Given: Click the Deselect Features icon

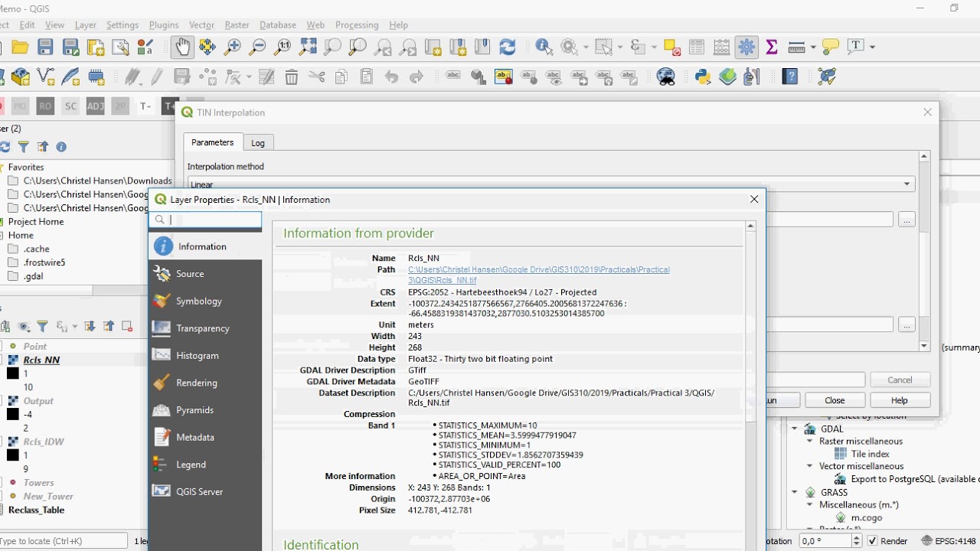Looking at the screenshot, I should [x=672, y=47].
